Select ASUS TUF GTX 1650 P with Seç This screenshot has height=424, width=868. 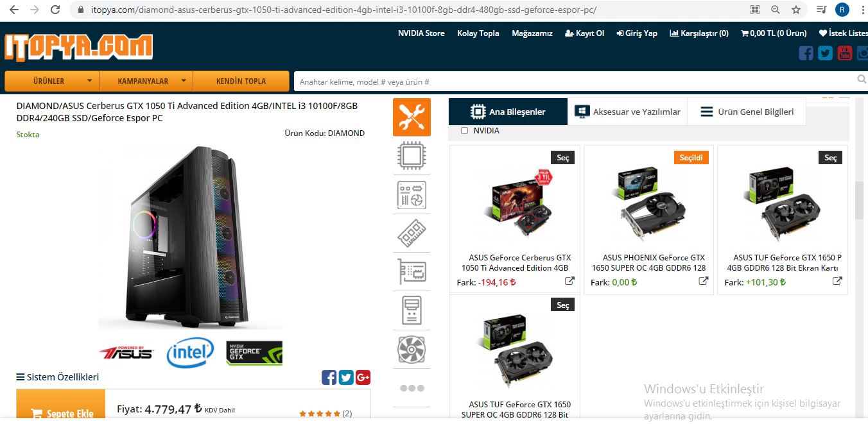click(830, 158)
